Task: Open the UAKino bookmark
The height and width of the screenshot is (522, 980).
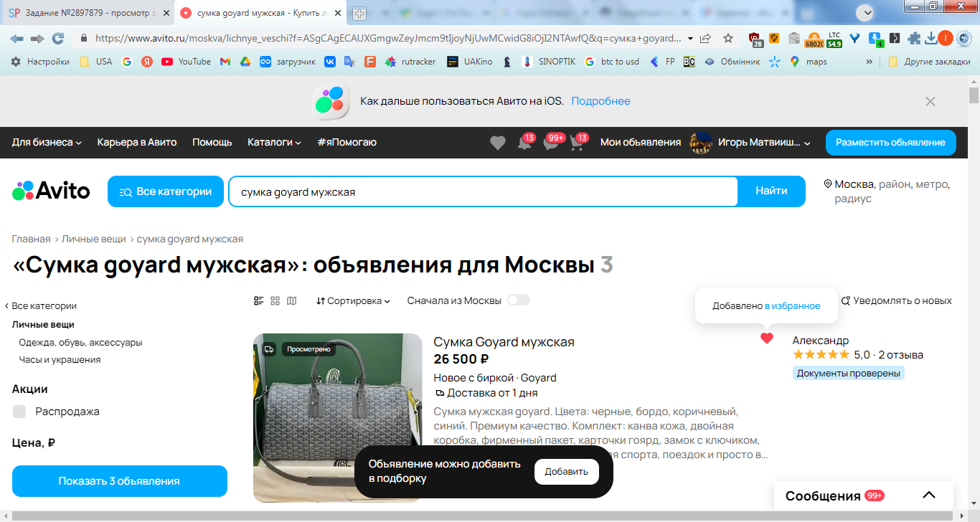Action: pyautogui.click(x=470, y=62)
